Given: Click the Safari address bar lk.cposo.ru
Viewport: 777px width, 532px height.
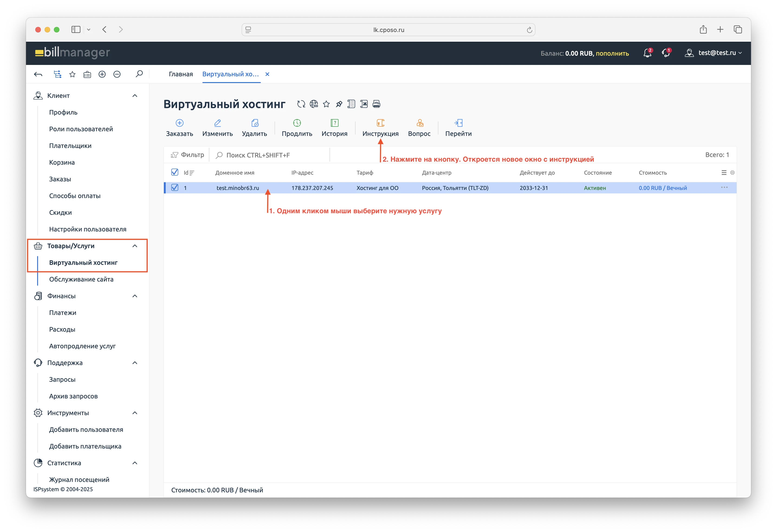Looking at the screenshot, I should point(388,30).
